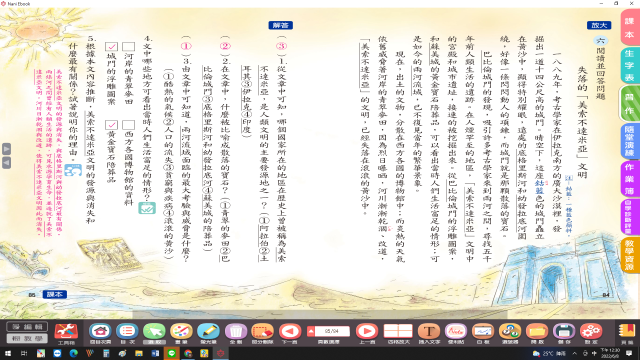Collapse side panel with lower gray arrow
The height and width of the screenshot is (360, 640).
coord(7,163)
